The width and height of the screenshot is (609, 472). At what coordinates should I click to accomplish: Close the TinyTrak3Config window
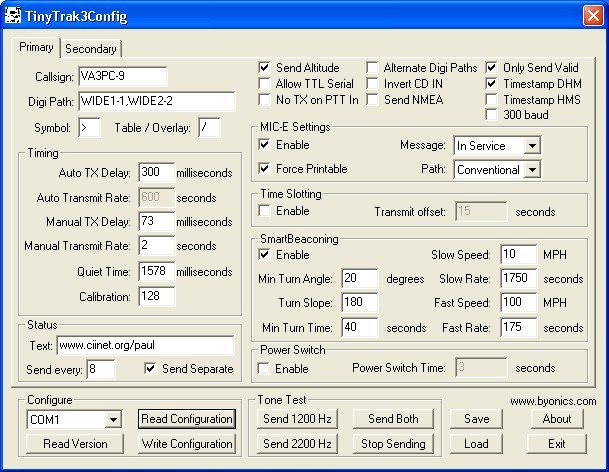click(x=593, y=16)
